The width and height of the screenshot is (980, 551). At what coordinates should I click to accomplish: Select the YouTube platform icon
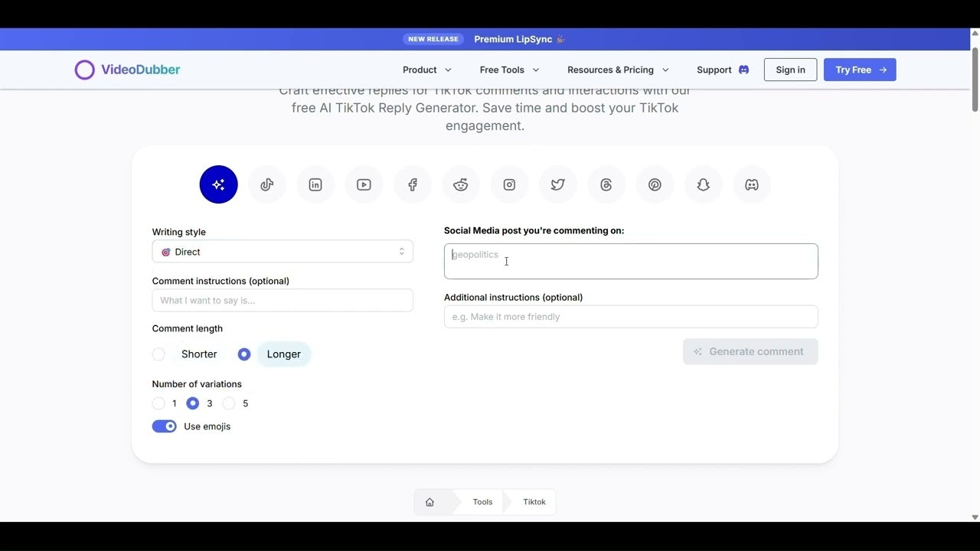point(364,184)
